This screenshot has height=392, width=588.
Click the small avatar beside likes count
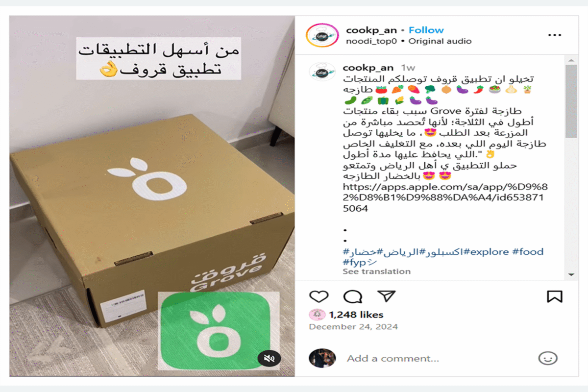coord(317,315)
